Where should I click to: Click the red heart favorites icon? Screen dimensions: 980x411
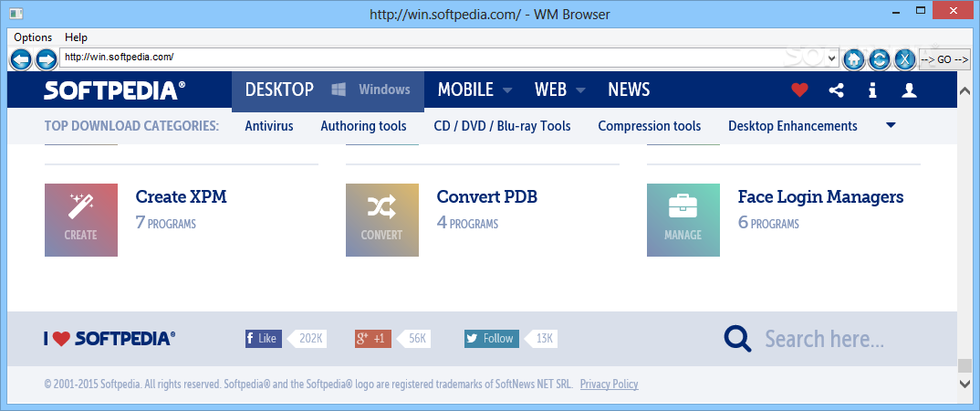(799, 90)
